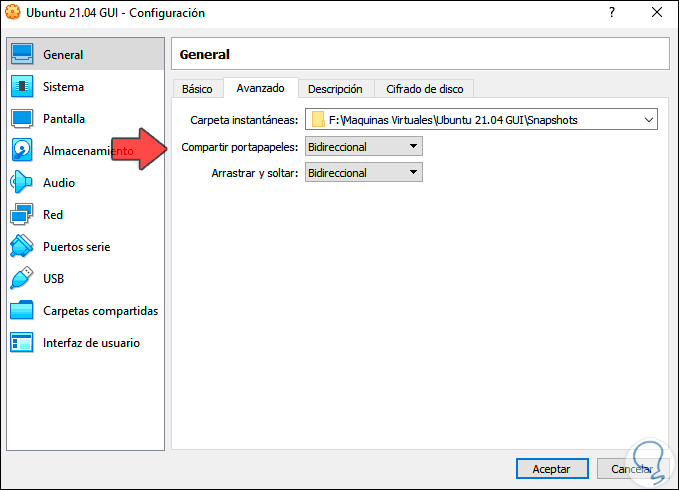Click the Almacenamiento disk icon
This screenshot has height=490, width=679.
(x=22, y=150)
